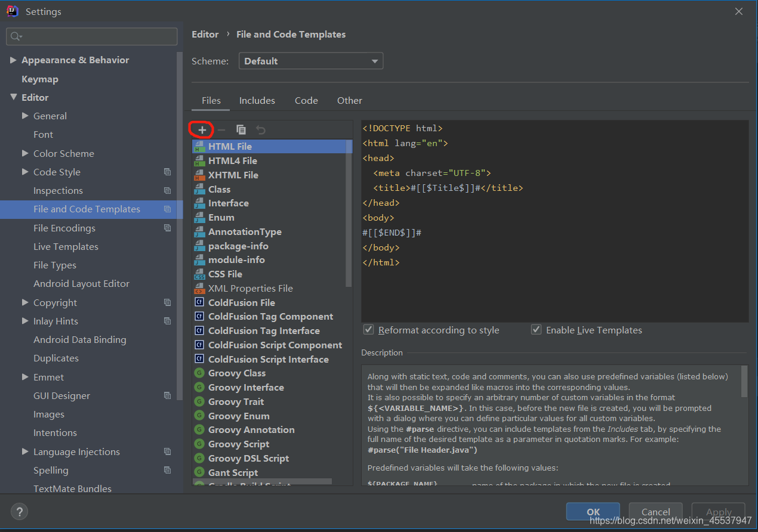Viewport: 758px width, 532px height.
Task: Click the OK button
Action: pos(593,512)
